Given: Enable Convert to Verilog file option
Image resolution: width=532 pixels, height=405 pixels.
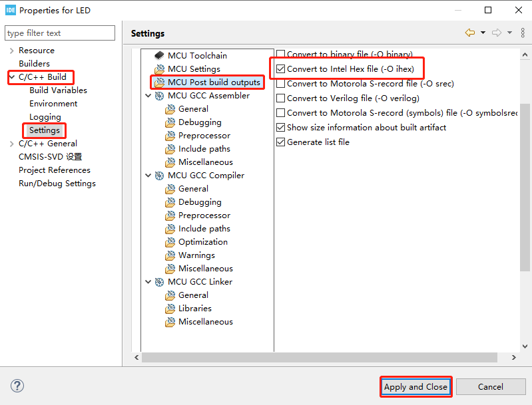Looking at the screenshot, I should [280, 98].
